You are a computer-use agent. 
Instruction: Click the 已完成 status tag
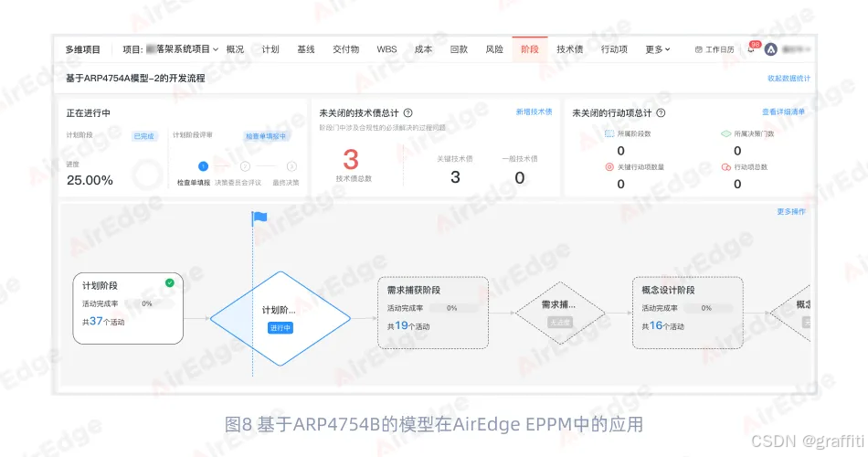(144, 136)
